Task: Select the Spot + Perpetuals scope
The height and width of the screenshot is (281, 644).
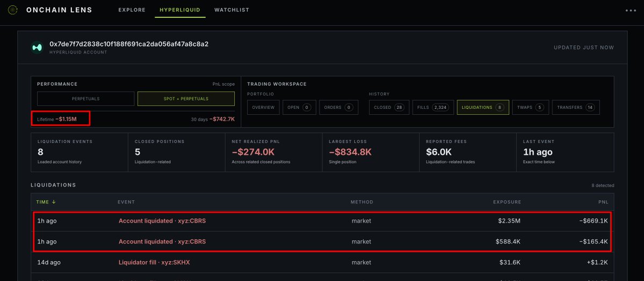Action: pos(186,99)
